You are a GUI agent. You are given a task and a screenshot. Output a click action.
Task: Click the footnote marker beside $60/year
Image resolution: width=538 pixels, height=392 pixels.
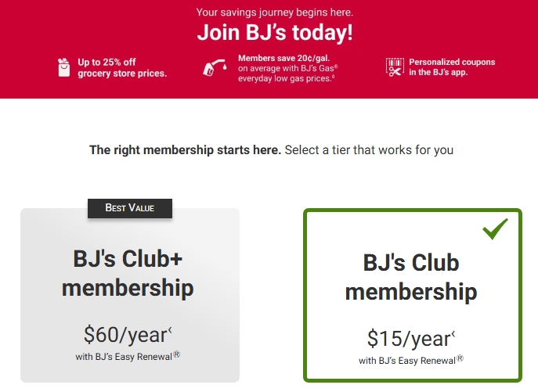(x=170, y=329)
